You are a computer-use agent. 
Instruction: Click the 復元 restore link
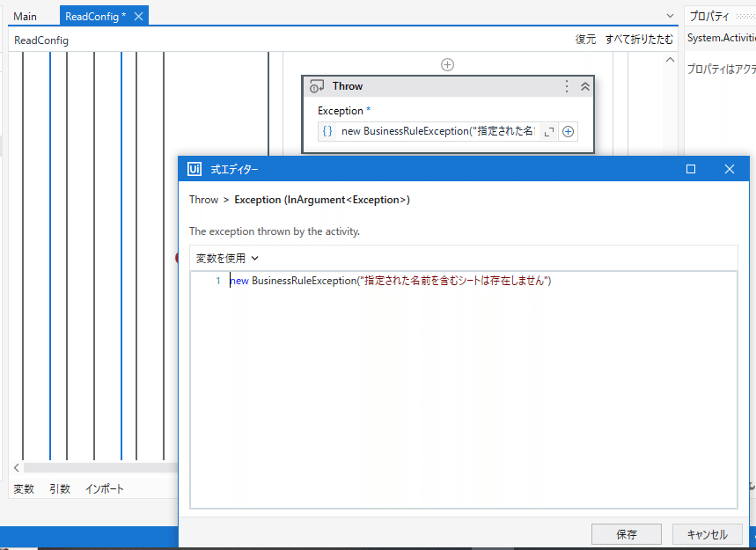pyautogui.click(x=586, y=40)
